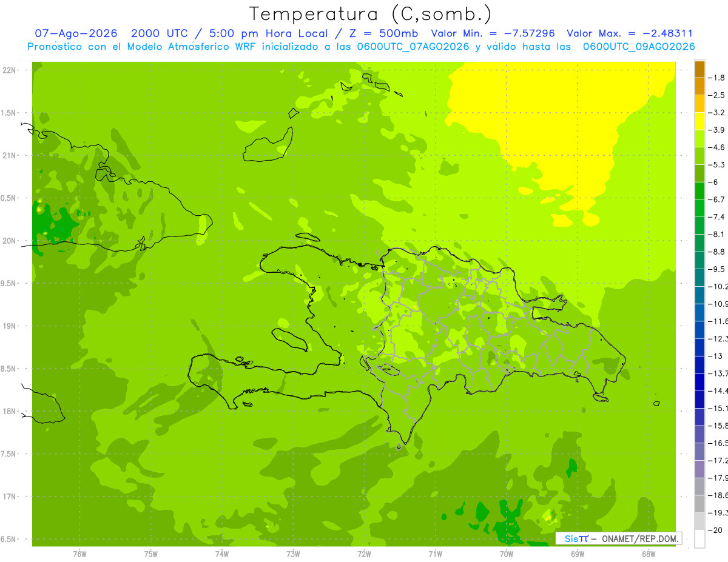
Task: Click the "22N" latitude label
Action: [x=10, y=70]
